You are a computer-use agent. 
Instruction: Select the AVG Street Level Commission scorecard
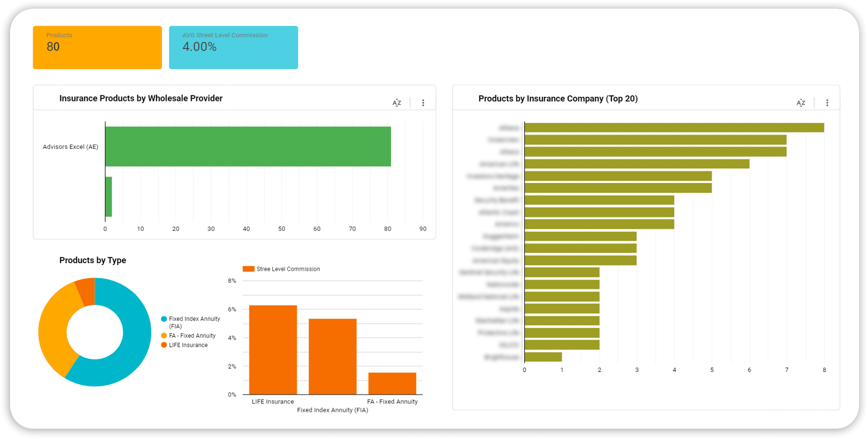pyautogui.click(x=233, y=47)
